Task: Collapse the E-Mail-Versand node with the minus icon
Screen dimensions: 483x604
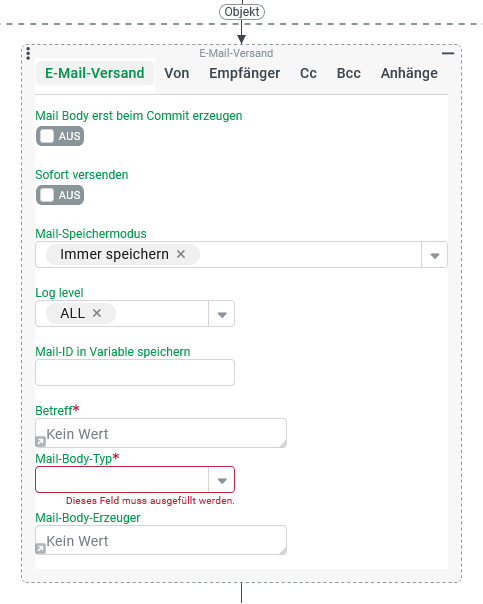Action: coord(448,53)
